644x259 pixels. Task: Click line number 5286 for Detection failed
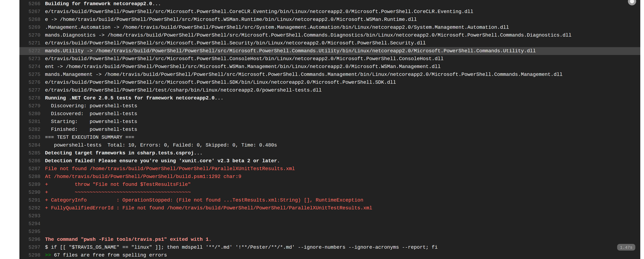pos(34,161)
